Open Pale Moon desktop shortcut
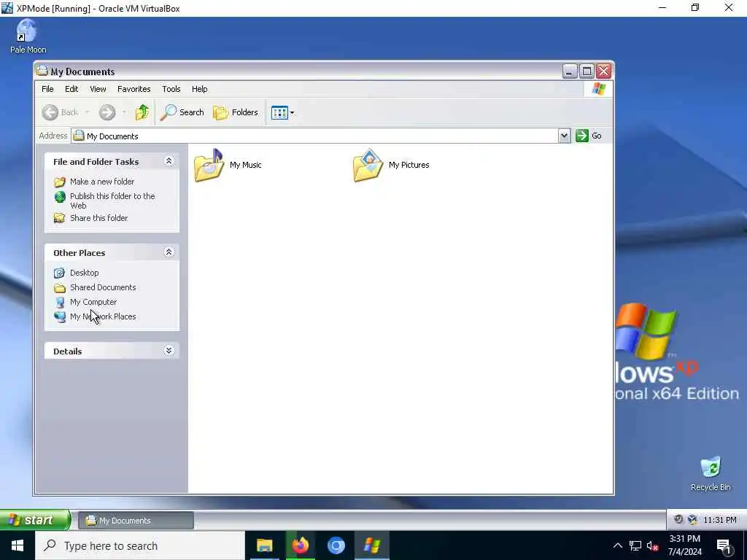This screenshot has width=747, height=560. (28, 36)
